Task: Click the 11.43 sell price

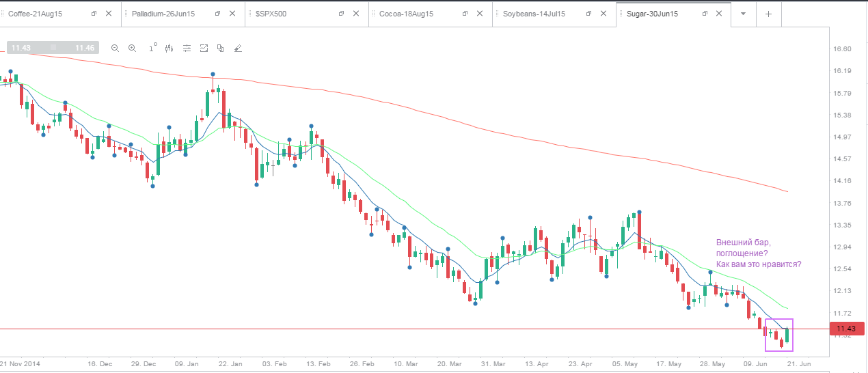Action: (21, 48)
